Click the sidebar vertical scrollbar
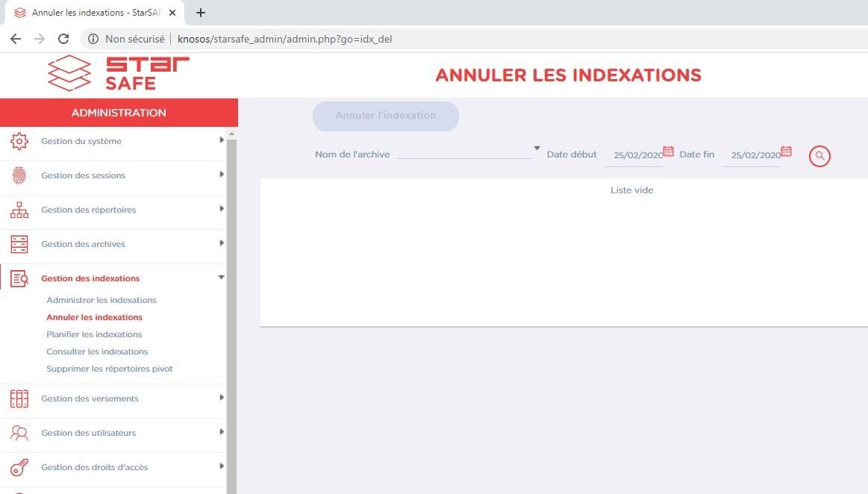Screen dimensions: 868x494 coord(231,298)
